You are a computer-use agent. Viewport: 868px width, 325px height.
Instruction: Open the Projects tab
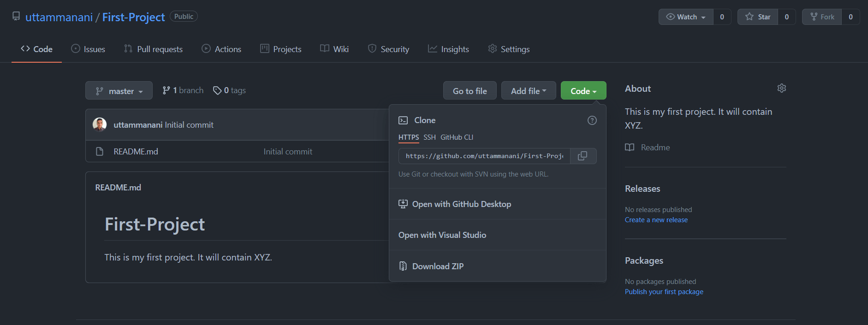coord(281,49)
